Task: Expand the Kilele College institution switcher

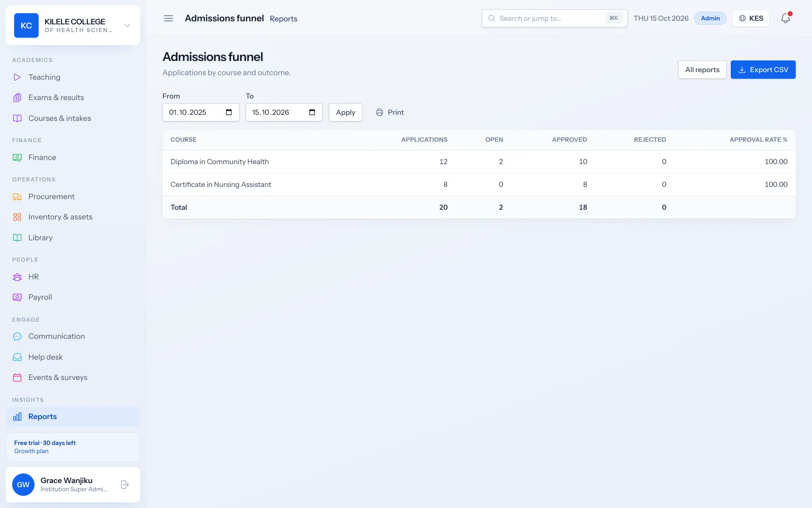Action: pos(127,25)
